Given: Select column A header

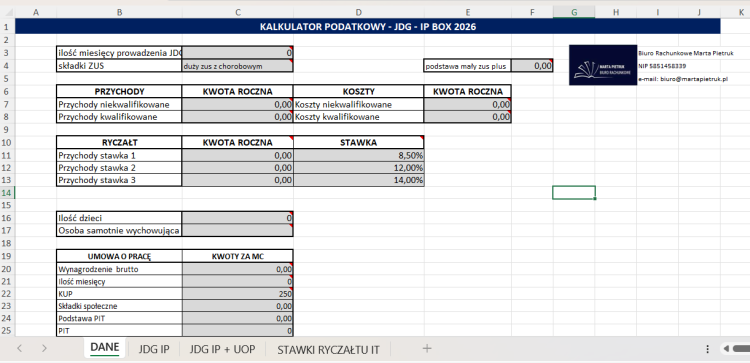Looking at the screenshot, I should (35, 12).
